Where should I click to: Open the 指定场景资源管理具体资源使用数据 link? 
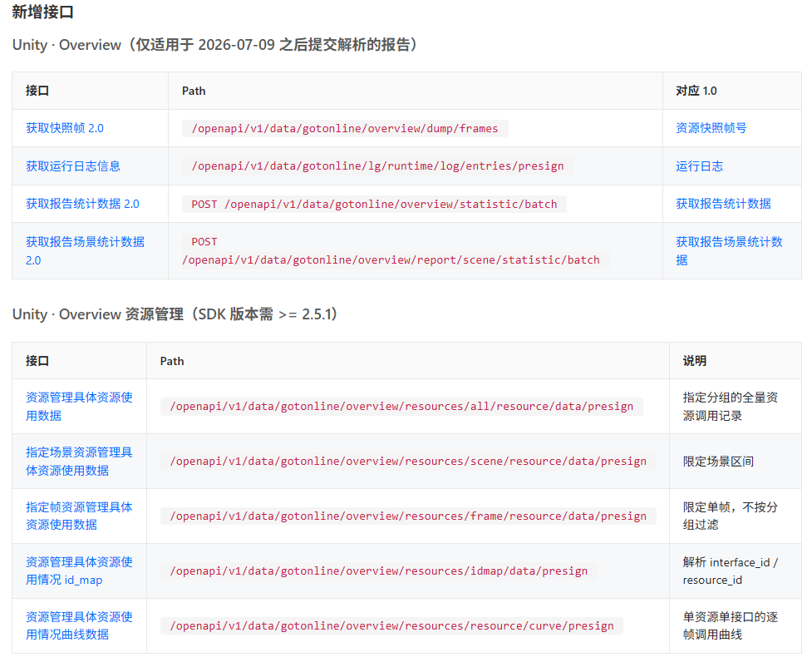pos(79,461)
